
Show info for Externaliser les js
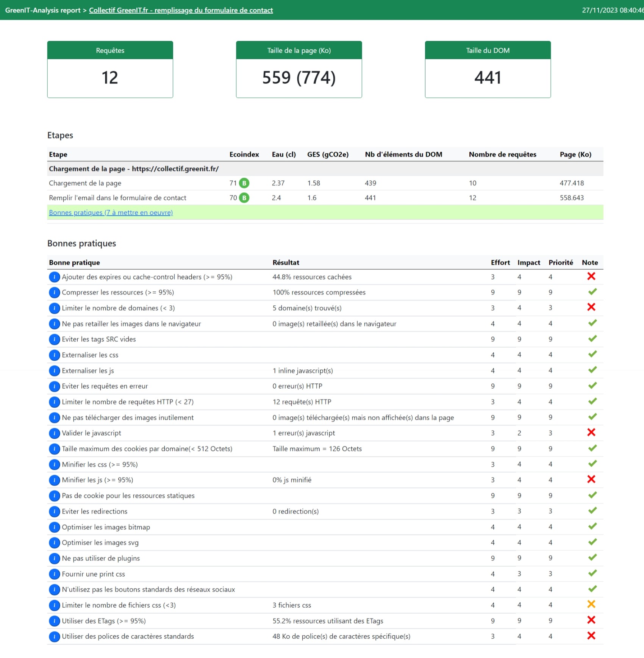tap(54, 371)
